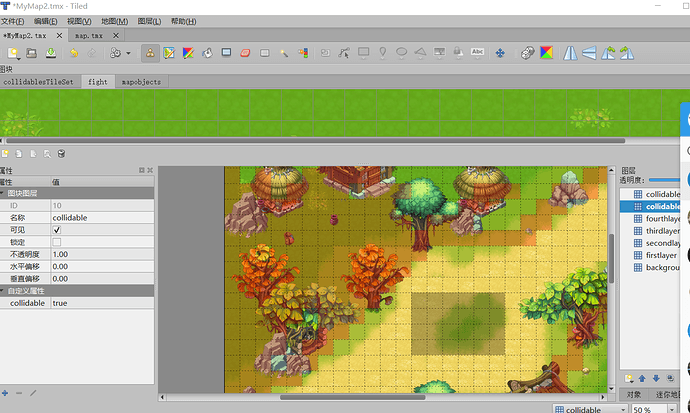Click the Remove Tileset trash icon
Screen dimensions: 690x413
[62, 154]
